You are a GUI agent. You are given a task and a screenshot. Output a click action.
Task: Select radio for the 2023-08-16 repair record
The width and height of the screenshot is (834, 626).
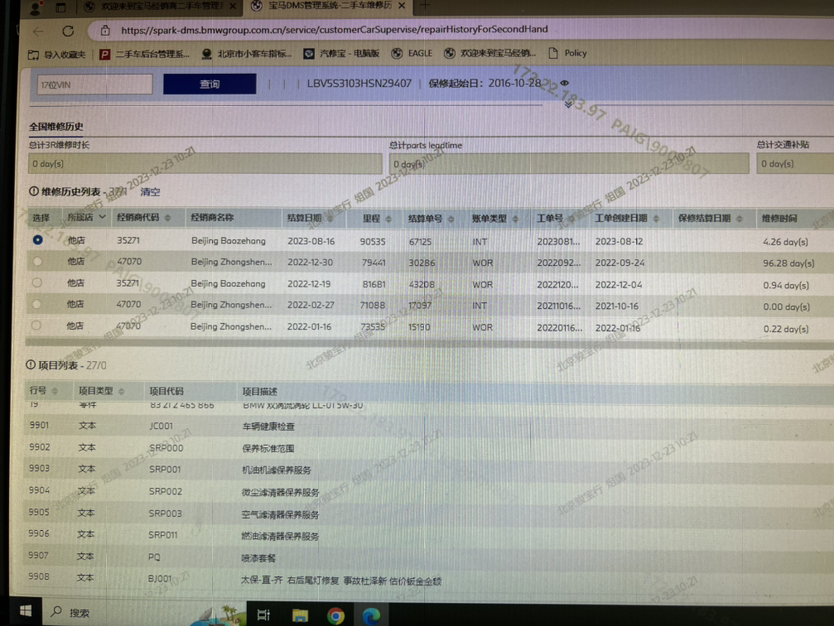tap(37, 240)
